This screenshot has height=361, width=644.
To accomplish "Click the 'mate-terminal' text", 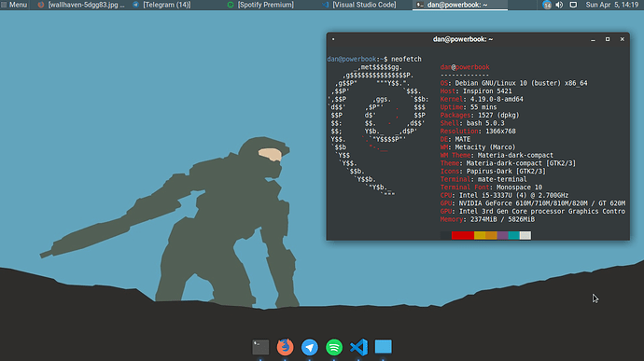I will (502, 179).
